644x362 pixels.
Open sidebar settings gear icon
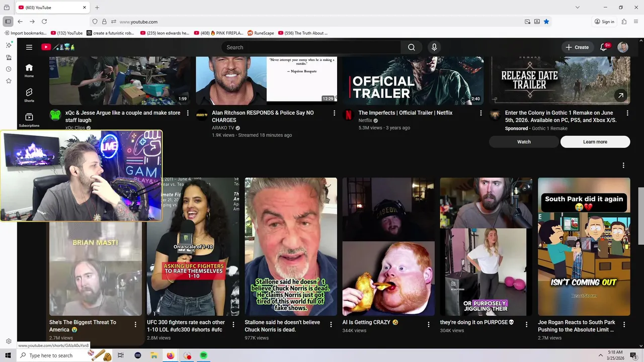point(9,341)
